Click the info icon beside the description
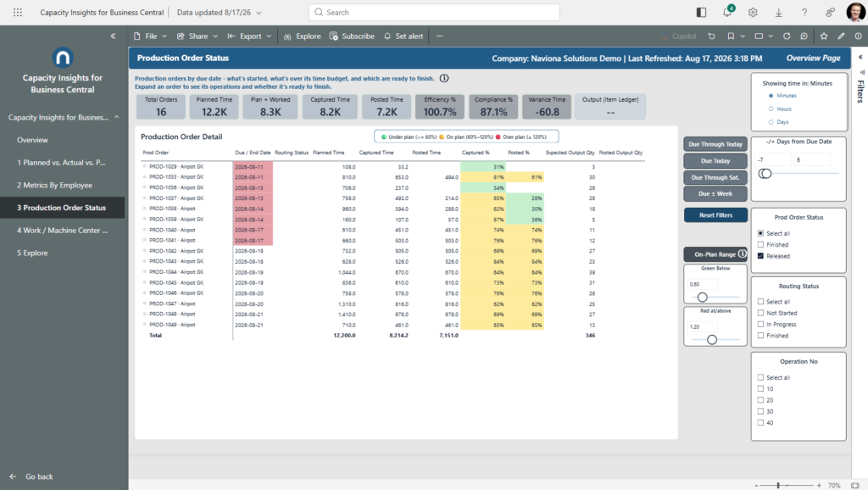Viewport: 868px width, 490px height. tap(444, 78)
